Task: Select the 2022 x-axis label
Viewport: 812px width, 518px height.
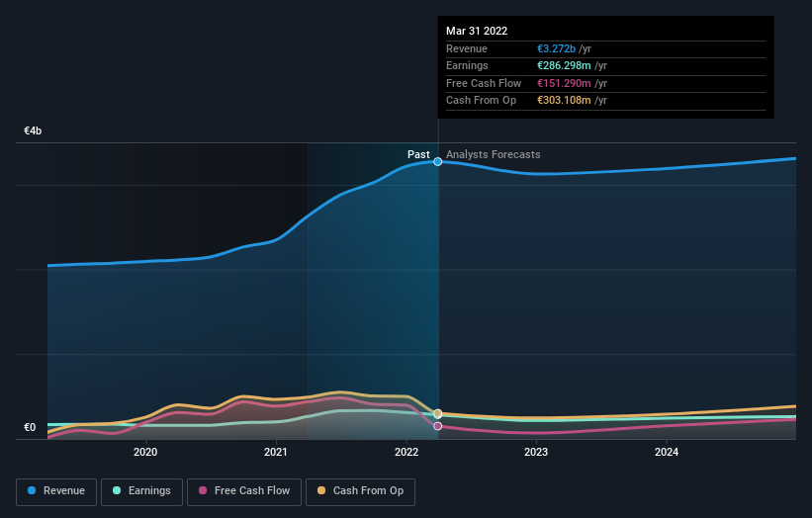Action: click(406, 452)
